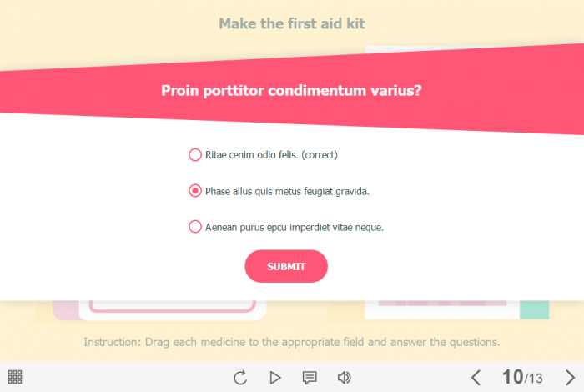Click the instruction text below the cards
Screen dimensions: 584x392
tap(291, 342)
